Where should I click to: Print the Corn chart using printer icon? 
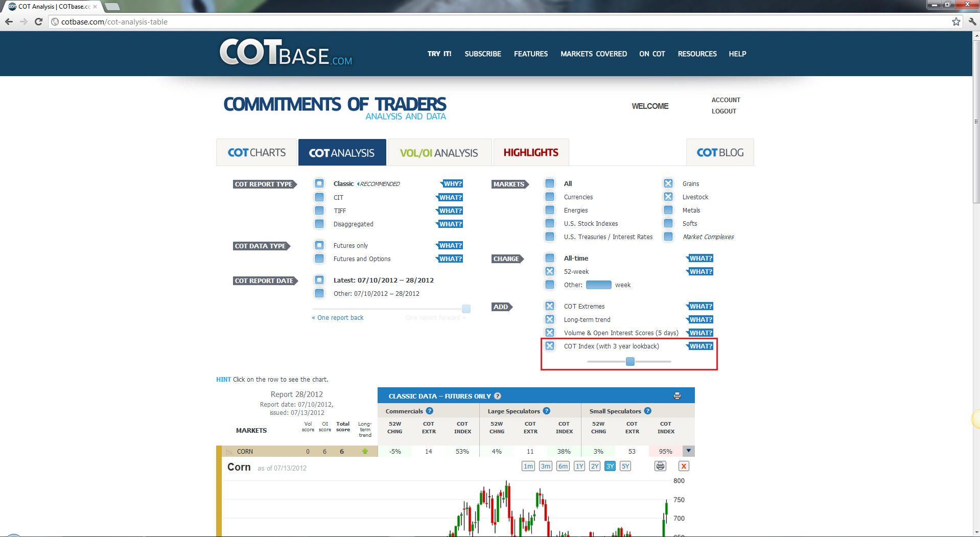point(661,466)
